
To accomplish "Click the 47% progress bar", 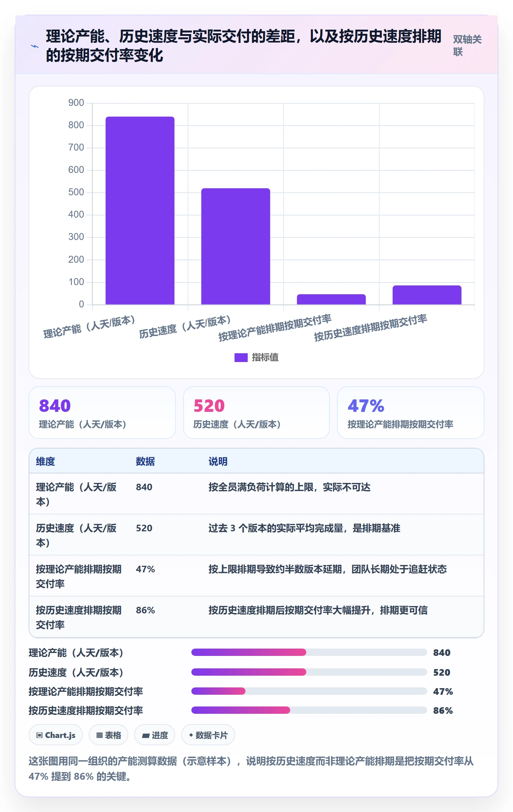I will (309, 691).
